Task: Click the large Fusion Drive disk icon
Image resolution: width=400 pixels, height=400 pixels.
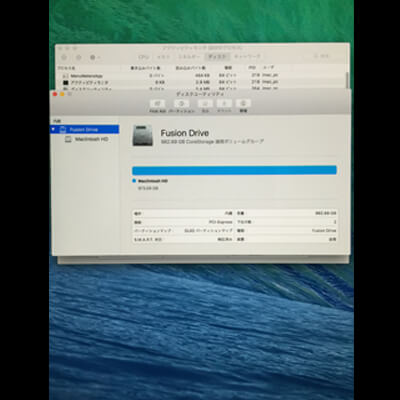Action: tap(143, 135)
